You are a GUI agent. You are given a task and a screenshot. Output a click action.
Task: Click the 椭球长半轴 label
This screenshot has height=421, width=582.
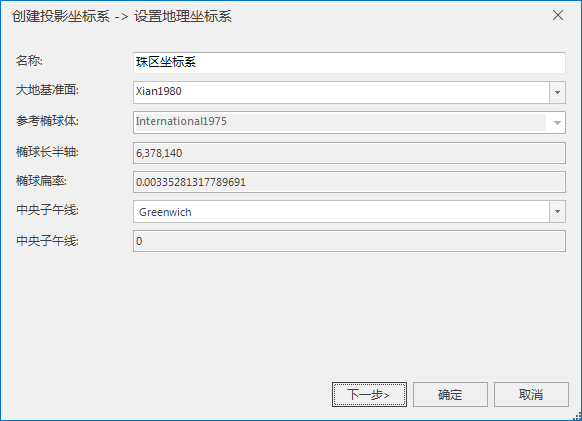[x=47, y=152]
